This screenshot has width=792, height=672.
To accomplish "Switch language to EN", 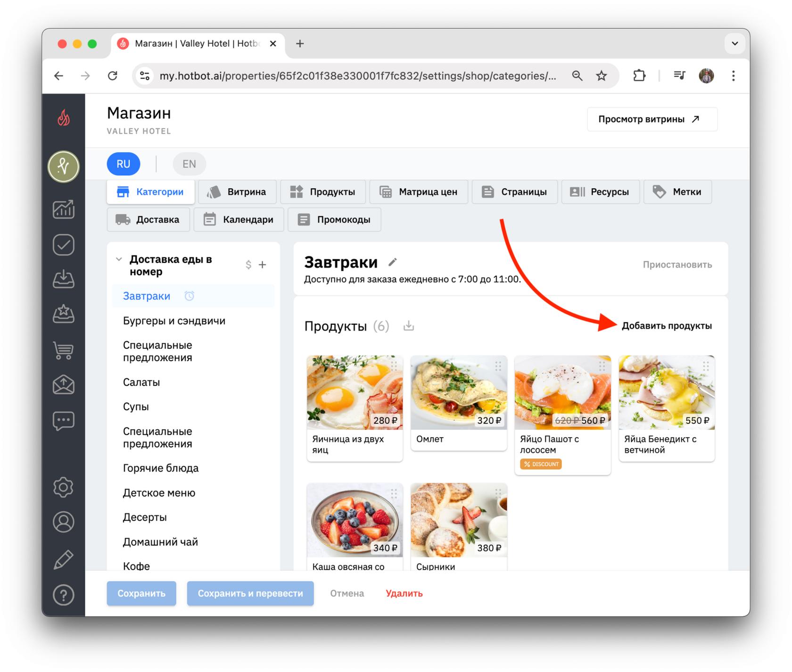I will 189,164.
